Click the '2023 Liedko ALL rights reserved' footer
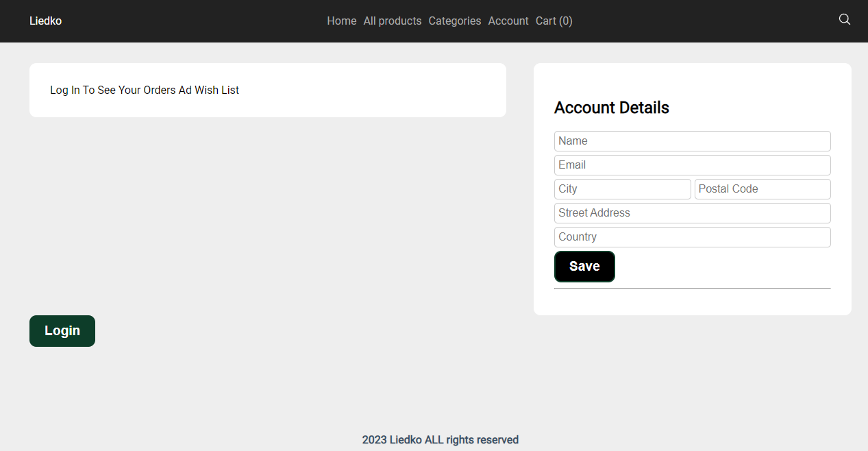The height and width of the screenshot is (451, 868). [x=441, y=440]
